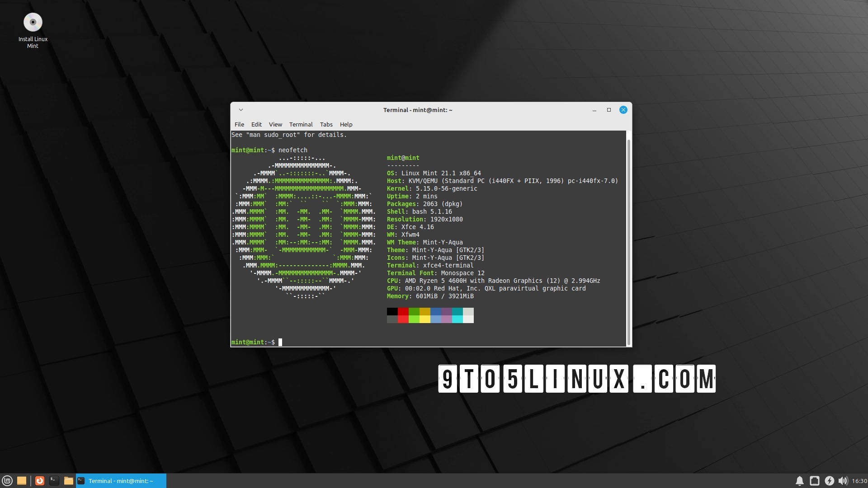Close the Terminal window
This screenshot has height=488, width=868.
coord(623,110)
